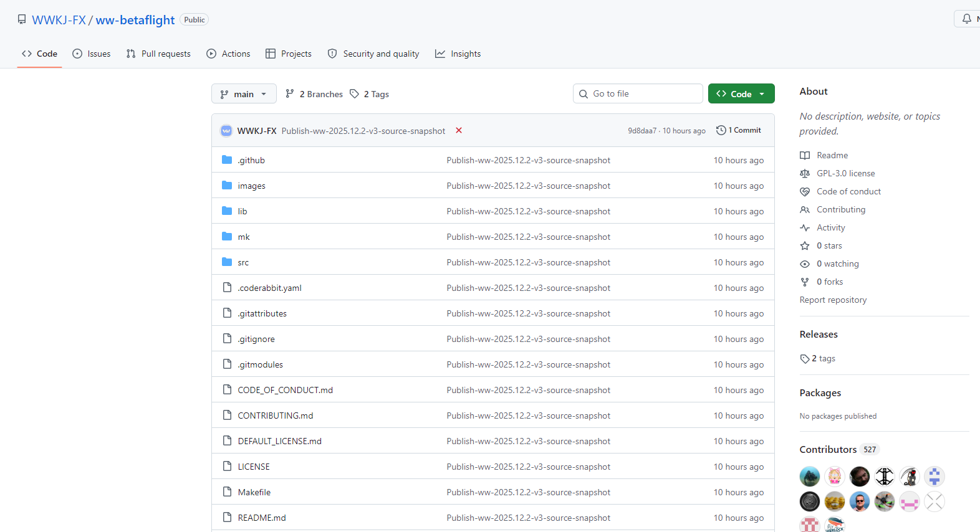Screen dimensions: 980x532
Task: Open the 2 Branches link
Action: pyautogui.click(x=314, y=94)
